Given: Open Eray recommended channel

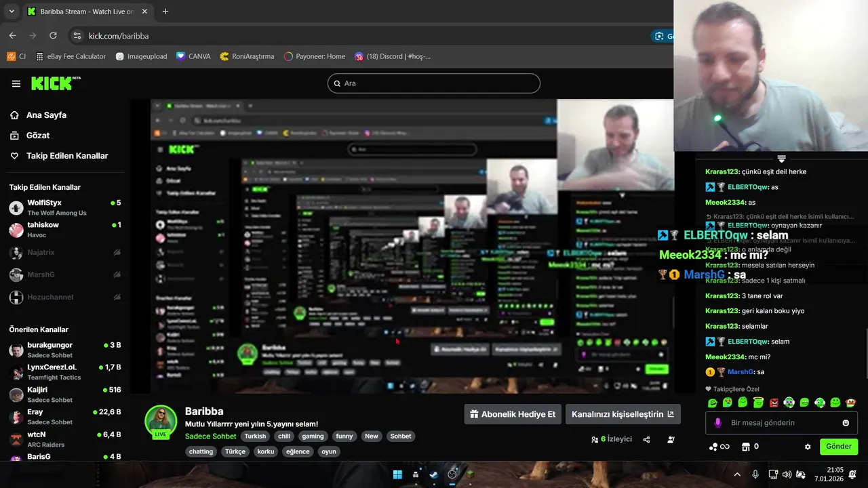Looking at the screenshot, I should click(x=65, y=416).
